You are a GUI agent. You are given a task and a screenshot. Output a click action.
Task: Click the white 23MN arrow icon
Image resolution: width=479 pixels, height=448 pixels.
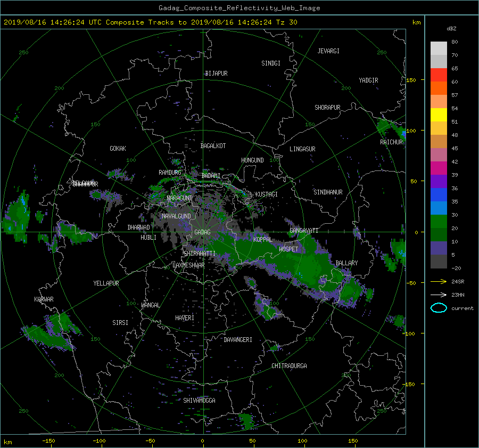pyautogui.click(x=439, y=295)
